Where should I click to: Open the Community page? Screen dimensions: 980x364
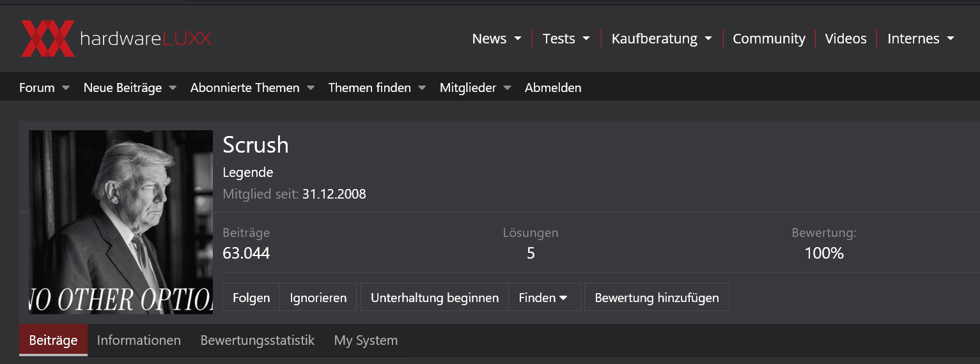click(x=768, y=39)
